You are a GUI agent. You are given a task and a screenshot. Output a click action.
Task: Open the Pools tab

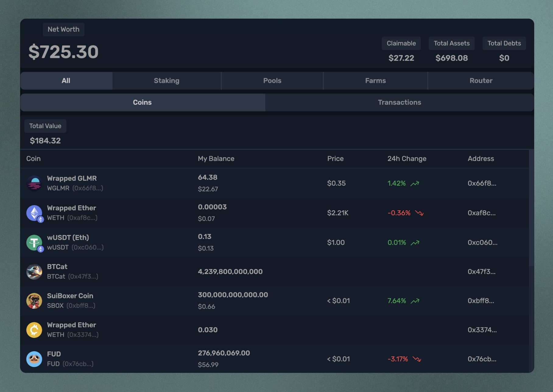click(x=272, y=81)
